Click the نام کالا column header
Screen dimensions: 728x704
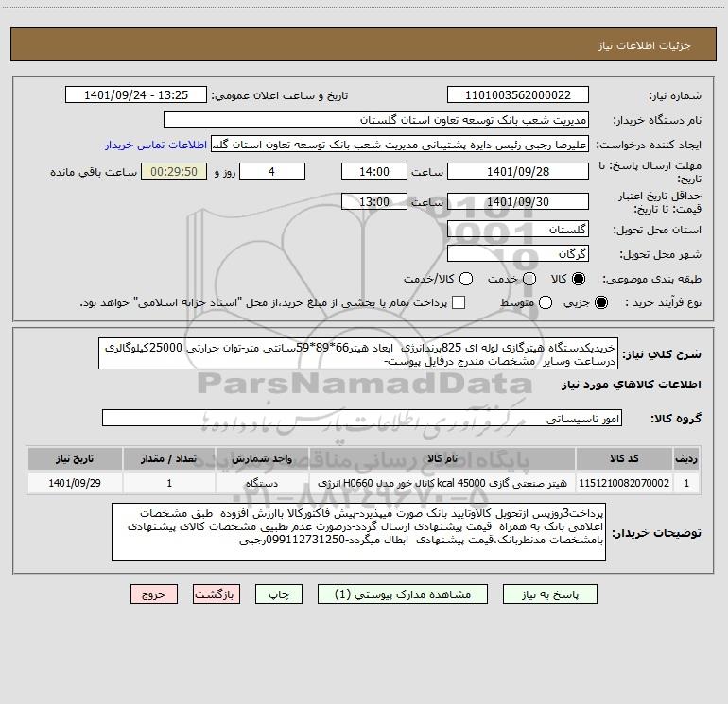click(x=442, y=458)
